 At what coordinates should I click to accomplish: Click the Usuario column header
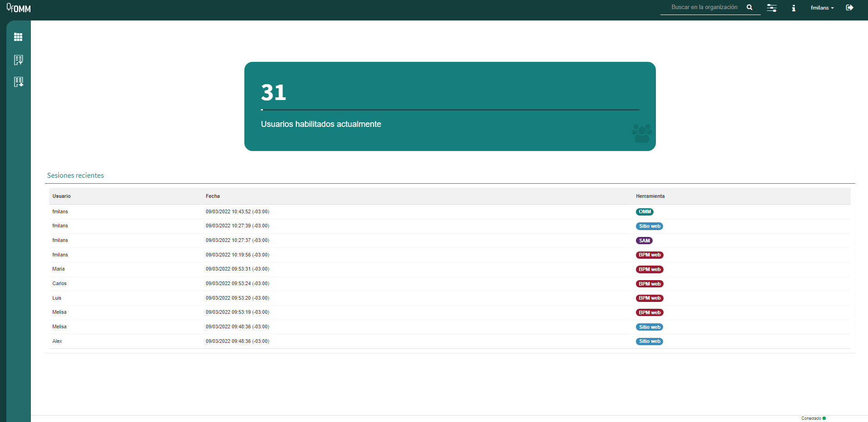pyautogui.click(x=61, y=196)
